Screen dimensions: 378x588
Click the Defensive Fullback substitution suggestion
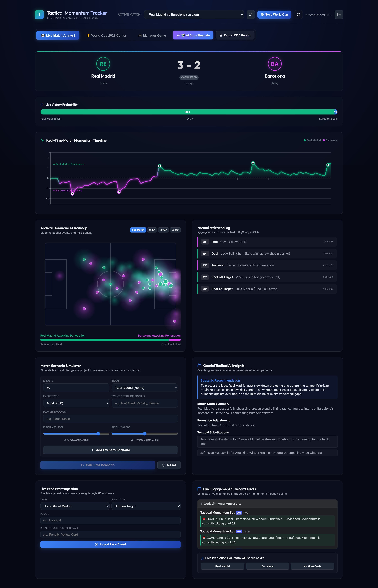click(x=268, y=453)
